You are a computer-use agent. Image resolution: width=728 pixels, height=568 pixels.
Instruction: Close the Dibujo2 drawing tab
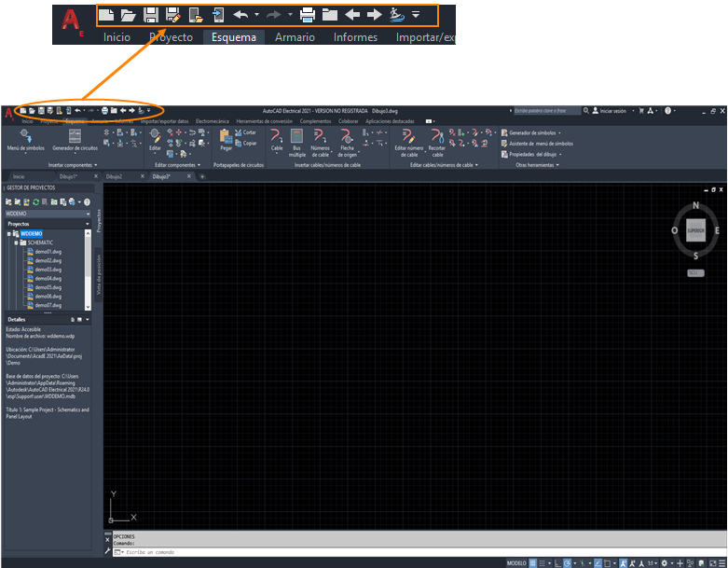click(143, 176)
